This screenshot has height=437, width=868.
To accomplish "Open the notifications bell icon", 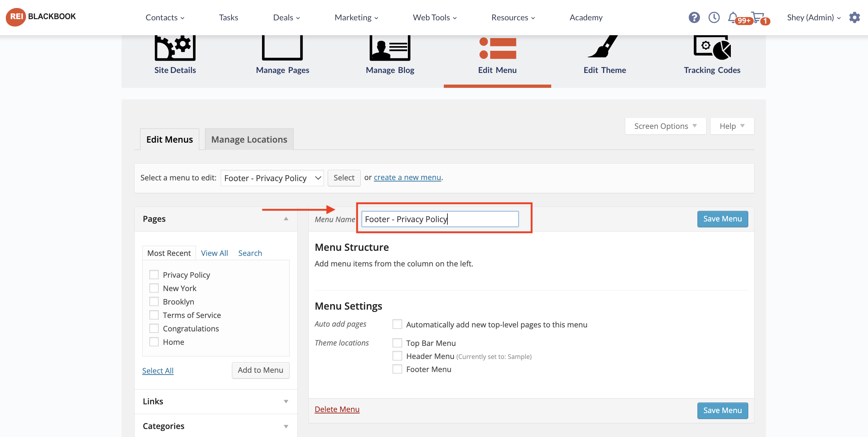I will (x=733, y=17).
